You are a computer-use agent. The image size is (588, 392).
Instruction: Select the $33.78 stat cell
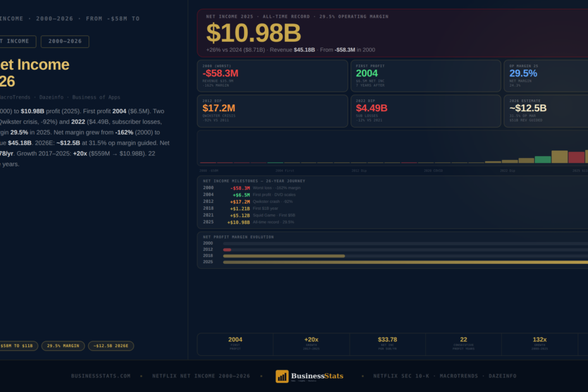click(x=388, y=343)
